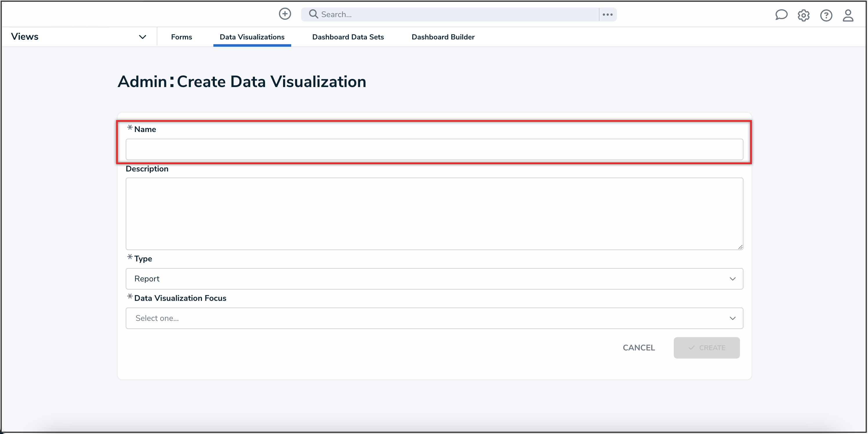868x434 pixels.
Task: Switch to the Dashboard Data Sets tab
Action: coord(348,37)
